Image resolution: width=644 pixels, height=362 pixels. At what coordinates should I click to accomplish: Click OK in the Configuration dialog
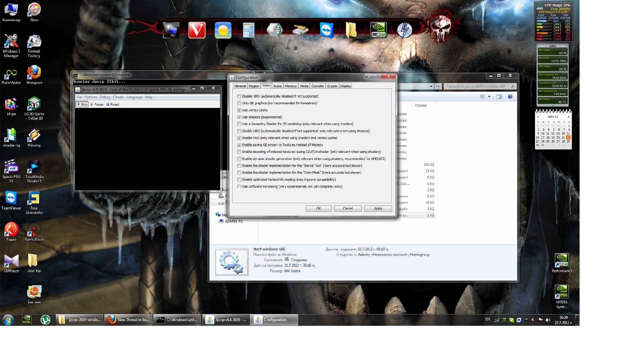tap(318, 208)
